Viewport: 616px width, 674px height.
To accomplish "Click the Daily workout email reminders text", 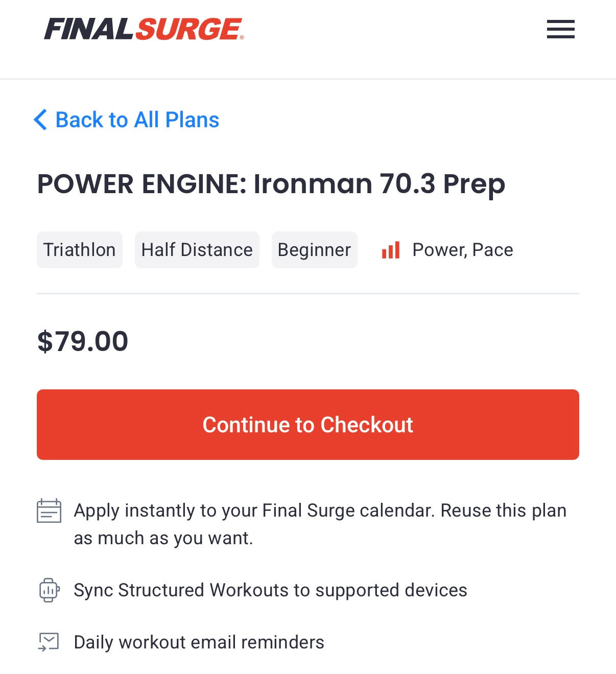I will coord(199,642).
